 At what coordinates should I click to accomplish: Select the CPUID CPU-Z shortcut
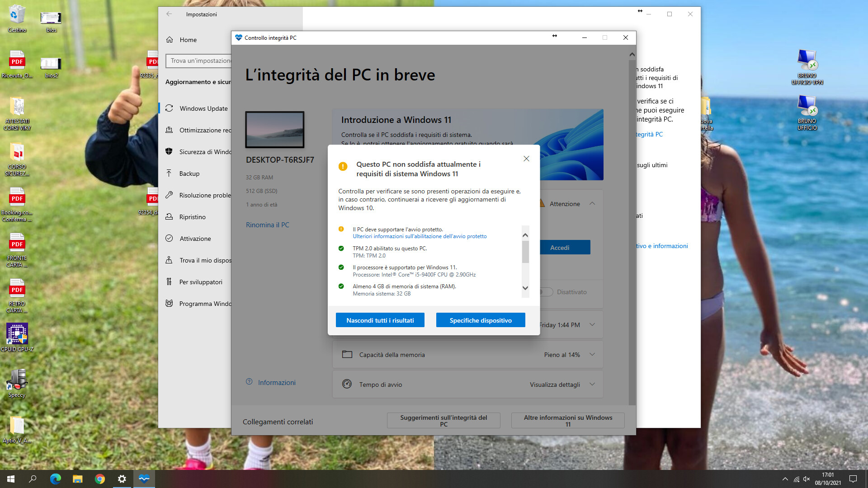17,337
